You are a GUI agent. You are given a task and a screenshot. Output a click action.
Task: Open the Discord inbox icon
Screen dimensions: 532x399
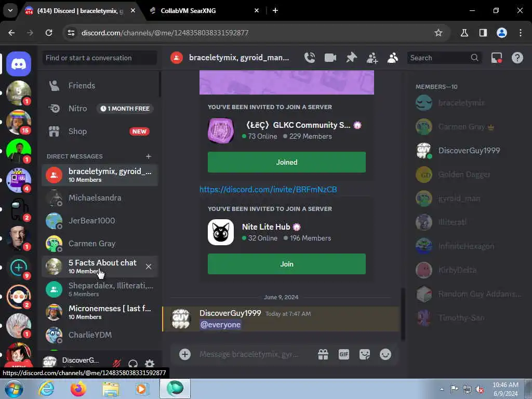point(496,58)
